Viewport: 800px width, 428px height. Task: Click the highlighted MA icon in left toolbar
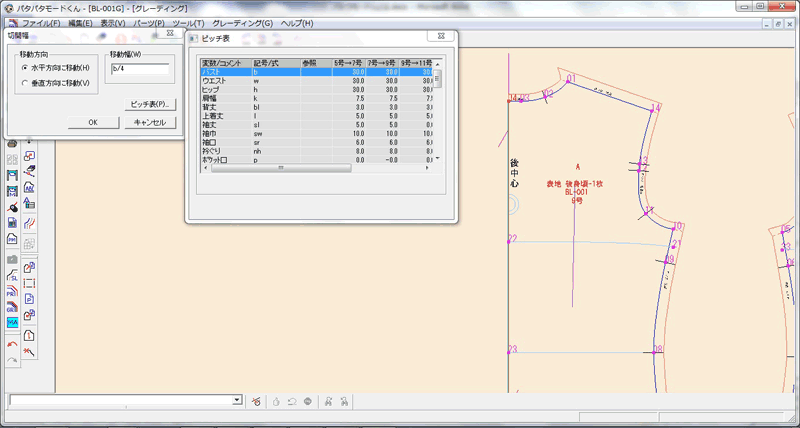13,323
